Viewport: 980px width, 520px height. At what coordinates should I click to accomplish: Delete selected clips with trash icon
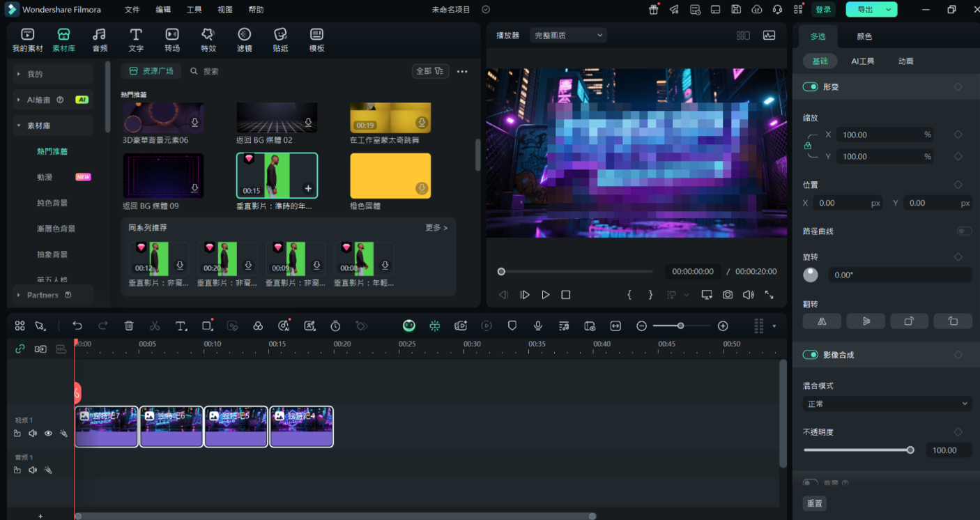pyautogui.click(x=129, y=326)
